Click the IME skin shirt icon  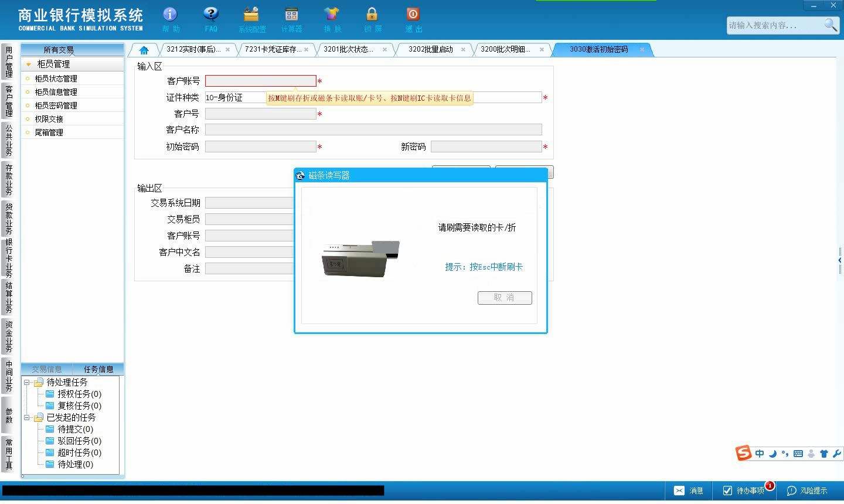click(x=823, y=454)
